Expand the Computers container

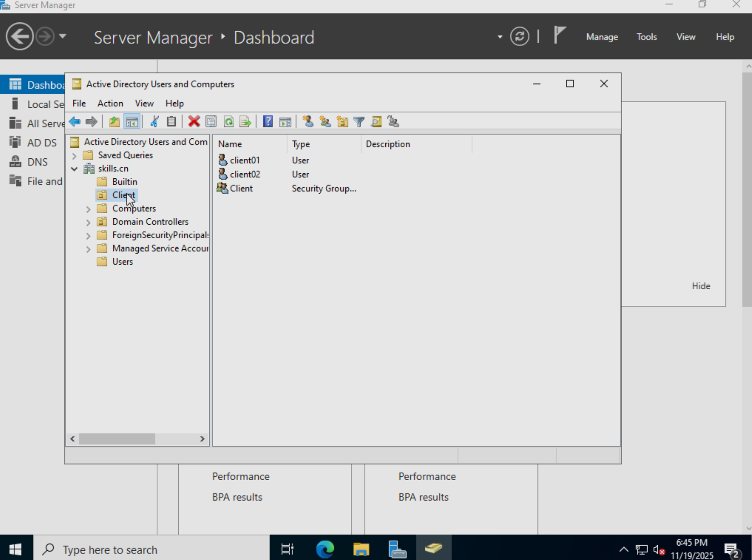tap(88, 209)
